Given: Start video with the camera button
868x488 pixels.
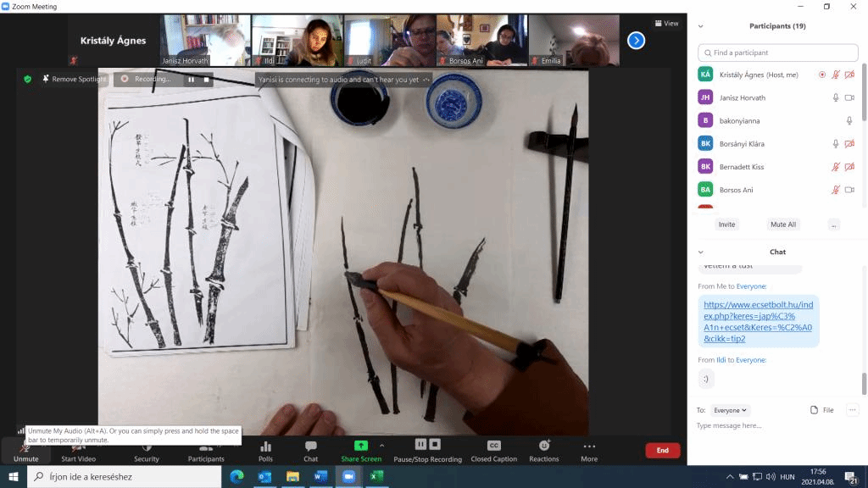Looking at the screenshot, I should pyautogui.click(x=78, y=451).
